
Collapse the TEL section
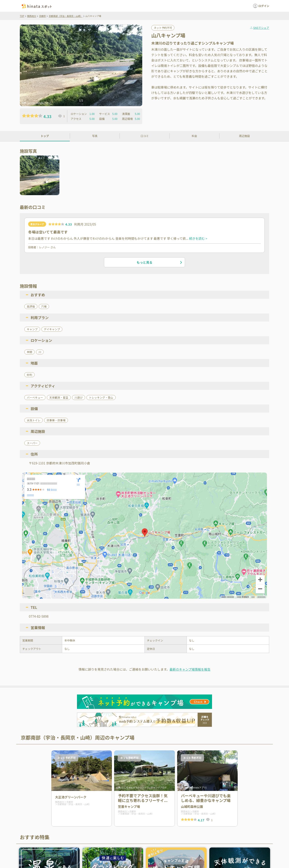(x=144, y=608)
